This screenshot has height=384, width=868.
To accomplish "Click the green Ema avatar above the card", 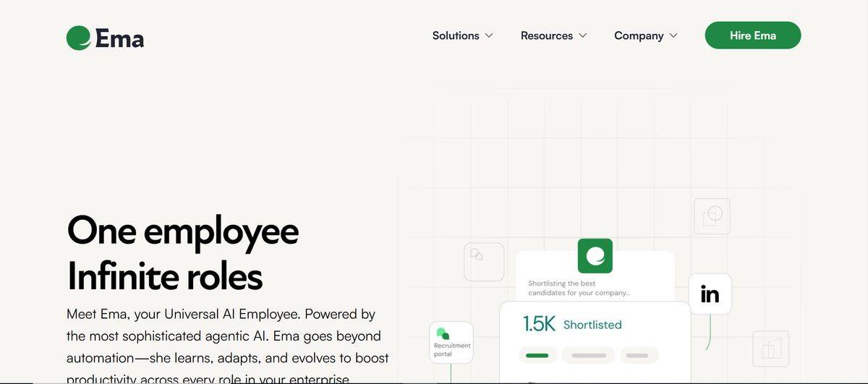I will (x=595, y=255).
